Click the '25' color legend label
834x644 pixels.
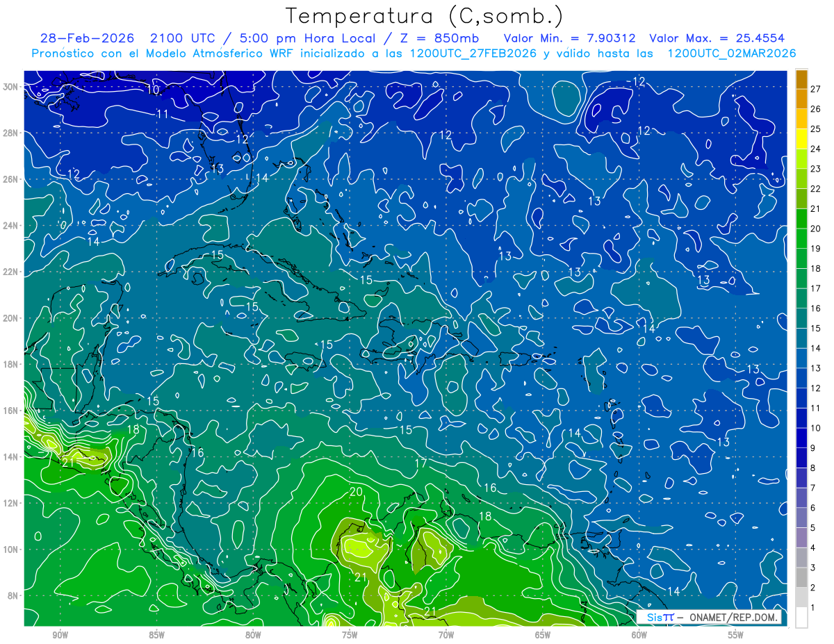[816, 129]
